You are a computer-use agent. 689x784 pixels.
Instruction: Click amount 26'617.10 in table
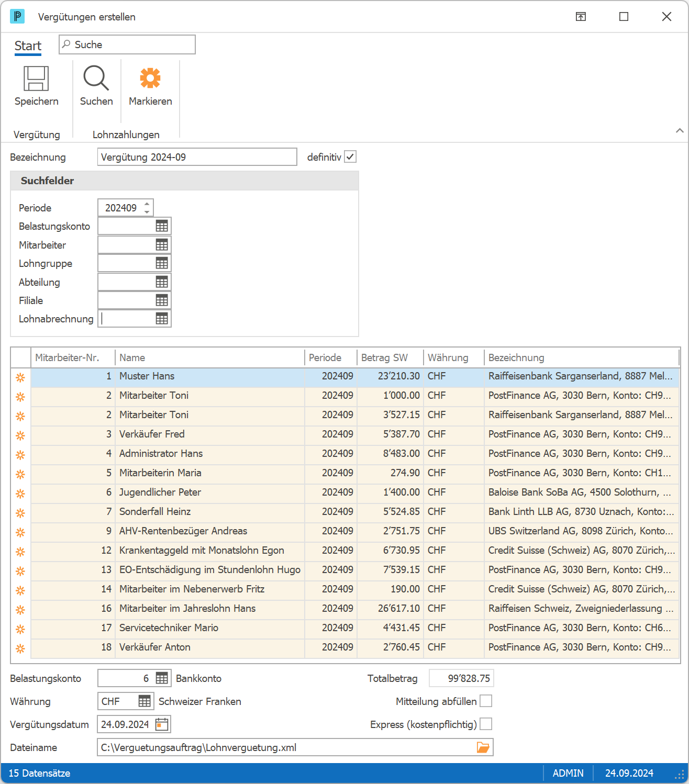(x=399, y=609)
